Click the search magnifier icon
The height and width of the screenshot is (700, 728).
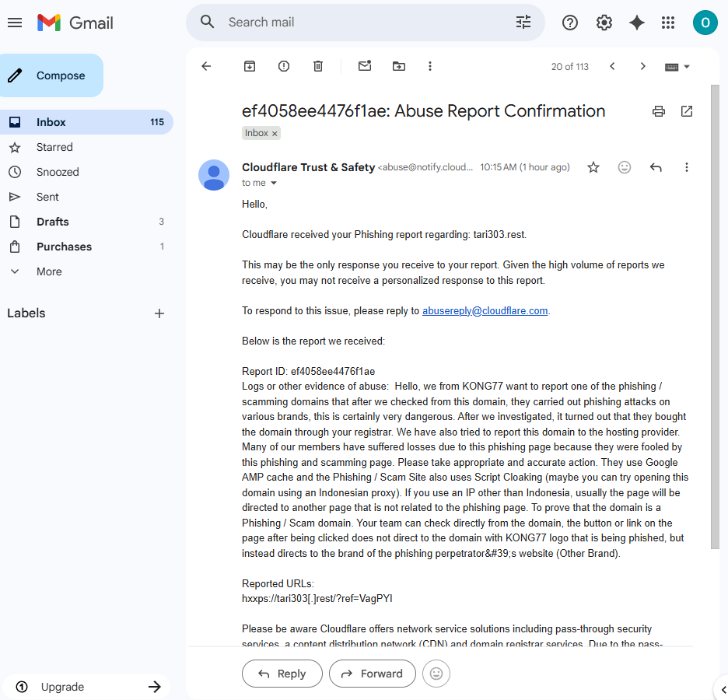click(x=207, y=23)
